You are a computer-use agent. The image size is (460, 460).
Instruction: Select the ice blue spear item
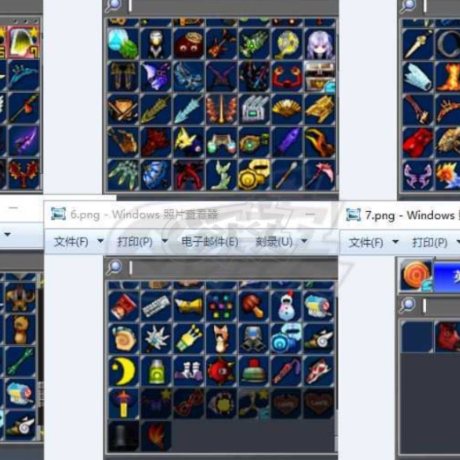pos(188,109)
